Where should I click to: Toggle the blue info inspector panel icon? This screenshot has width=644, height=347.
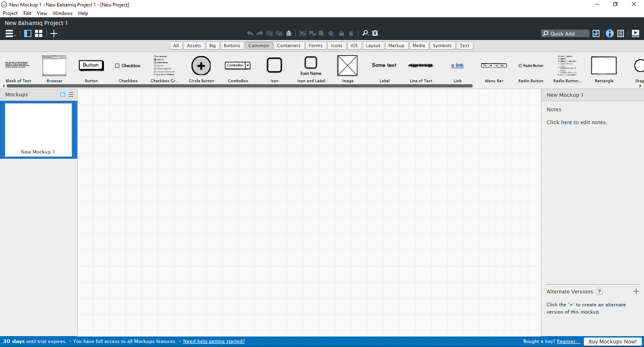[610, 33]
